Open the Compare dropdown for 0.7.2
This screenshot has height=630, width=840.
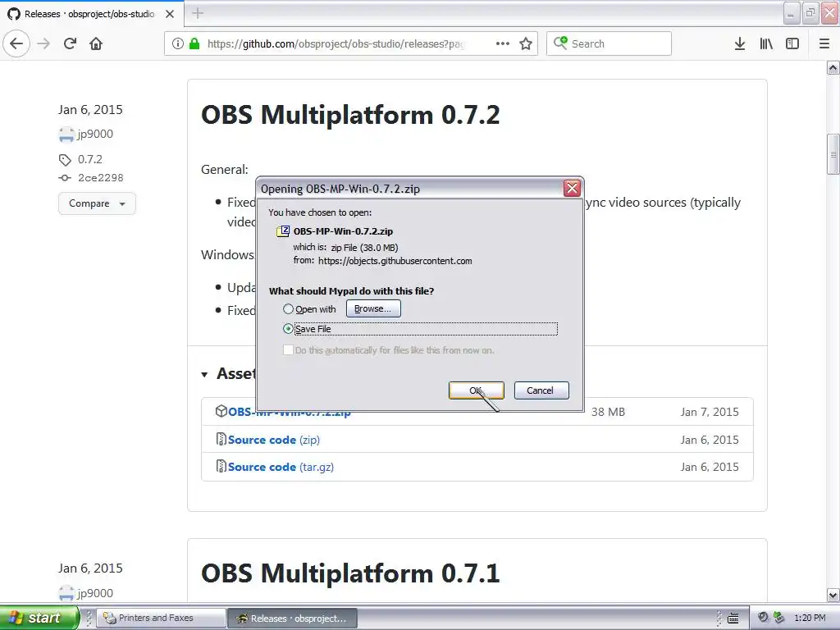97,203
